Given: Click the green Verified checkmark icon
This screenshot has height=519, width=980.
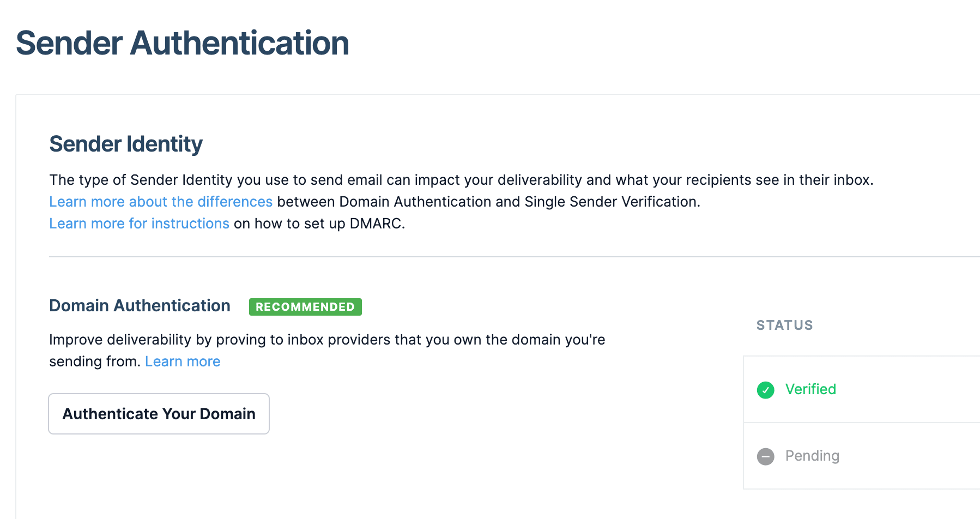Looking at the screenshot, I should tap(765, 390).
